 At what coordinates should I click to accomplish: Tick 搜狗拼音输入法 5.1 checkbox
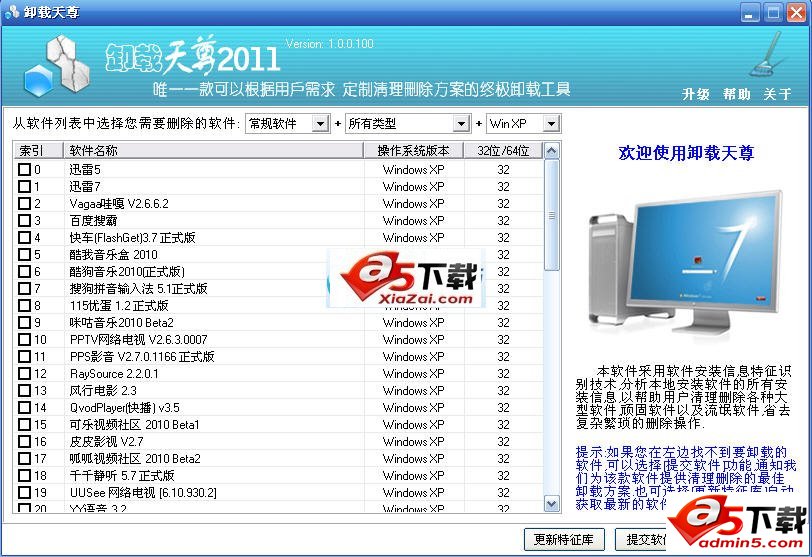[24, 288]
